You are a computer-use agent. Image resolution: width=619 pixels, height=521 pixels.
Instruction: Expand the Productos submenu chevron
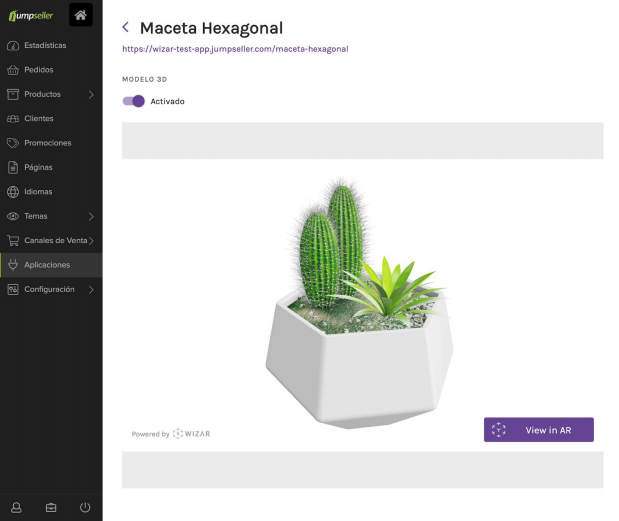[91, 95]
